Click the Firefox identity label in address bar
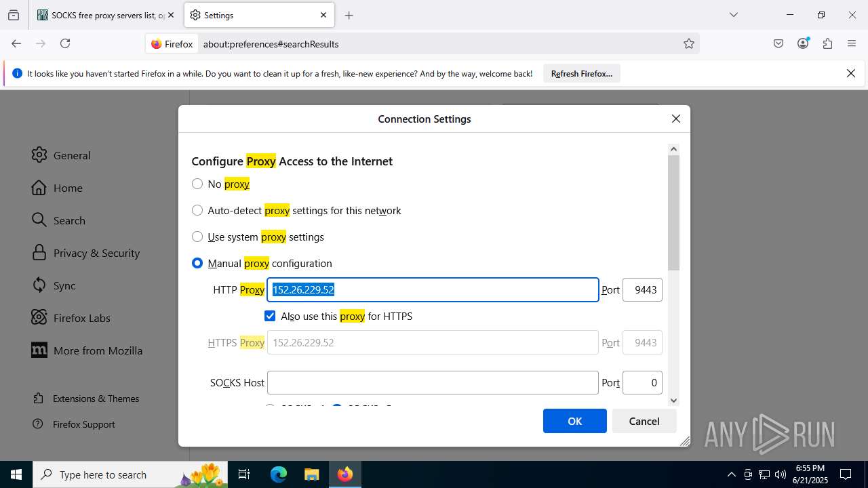868x488 pixels. (x=172, y=43)
